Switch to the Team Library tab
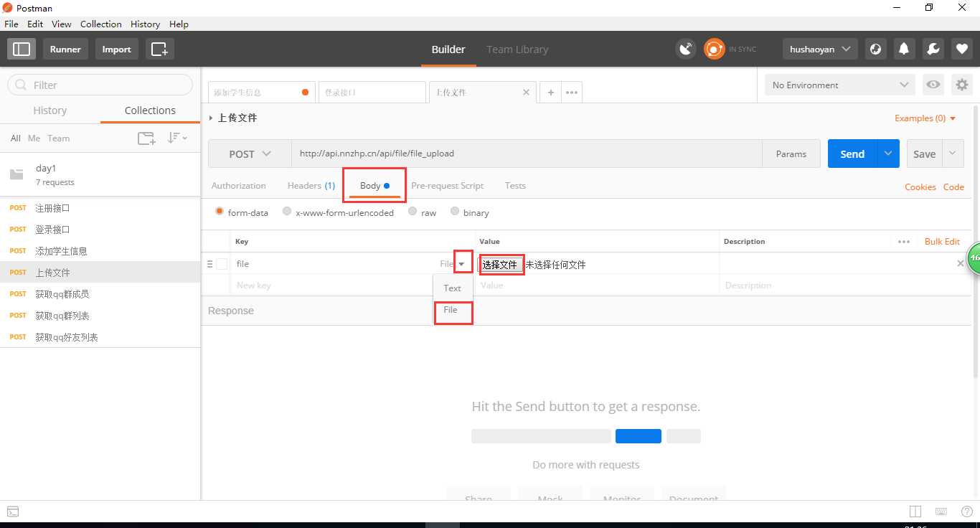 pos(517,49)
